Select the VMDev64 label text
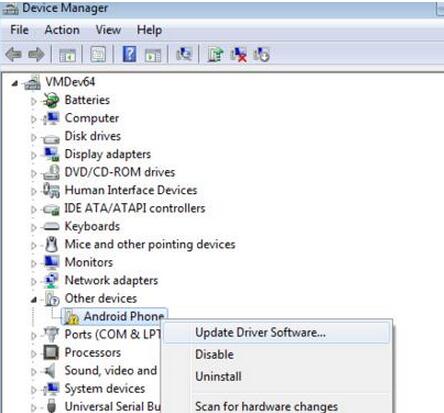Screen dimensions: 444x413 tap(70, 82)
